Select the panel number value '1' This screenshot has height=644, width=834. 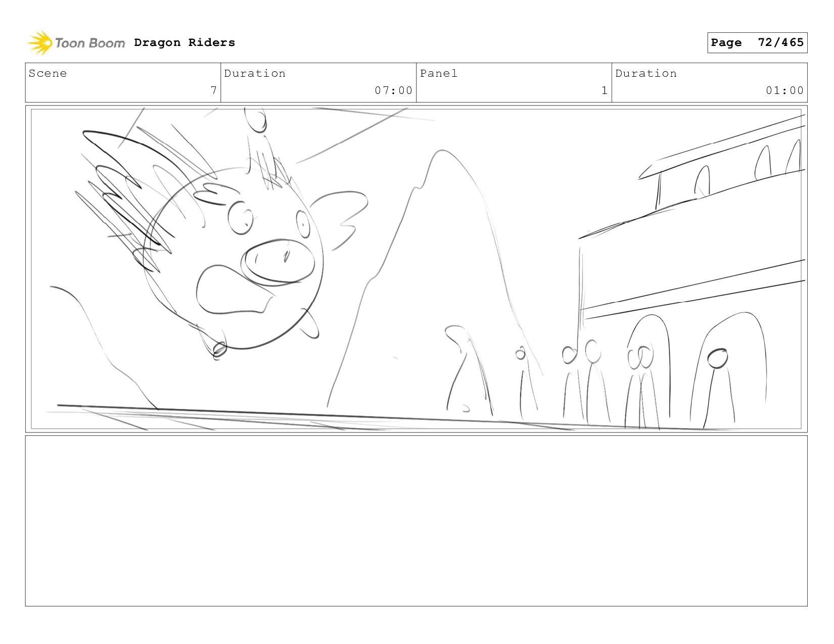[x=605, y=90]
